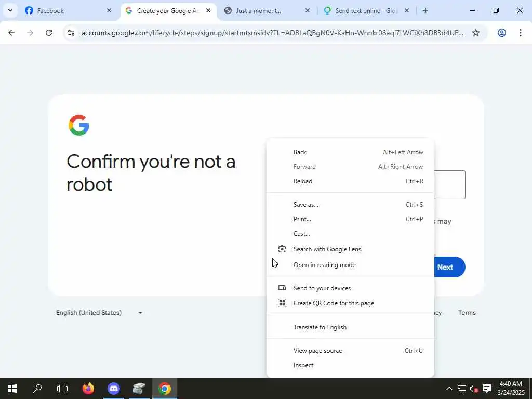Close the Facebook tab
The width and height of the screenshot is (532, 399).
pos(109,10)
